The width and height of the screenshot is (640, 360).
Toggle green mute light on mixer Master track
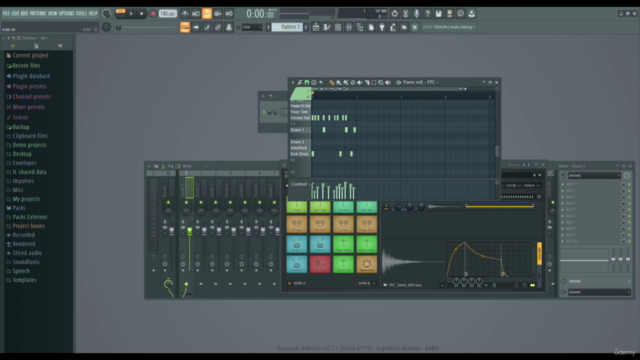click(168, 202)
